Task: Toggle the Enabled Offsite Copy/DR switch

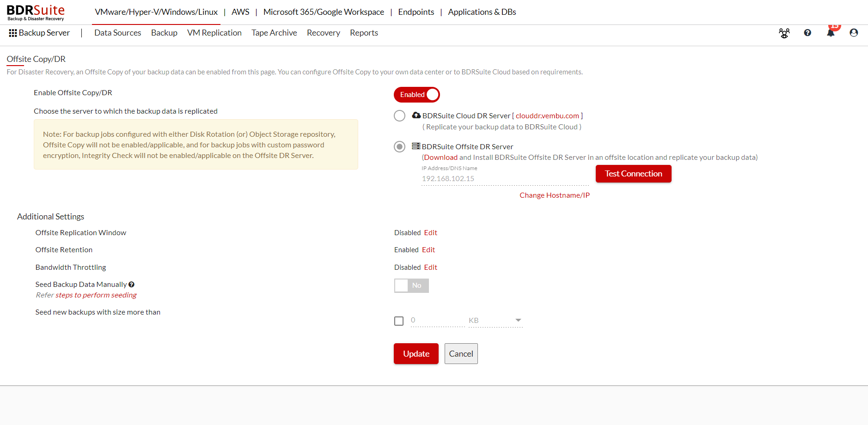Action: point(416,95)
